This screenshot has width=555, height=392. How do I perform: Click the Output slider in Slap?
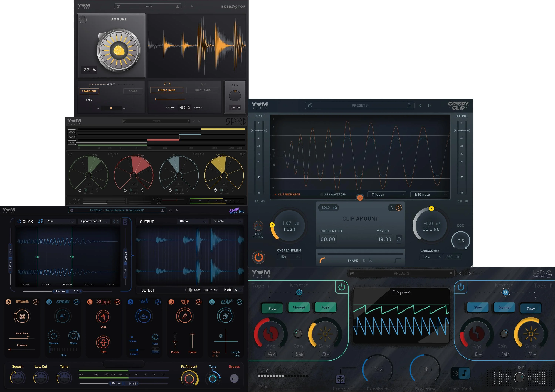[x=124, y=383]
